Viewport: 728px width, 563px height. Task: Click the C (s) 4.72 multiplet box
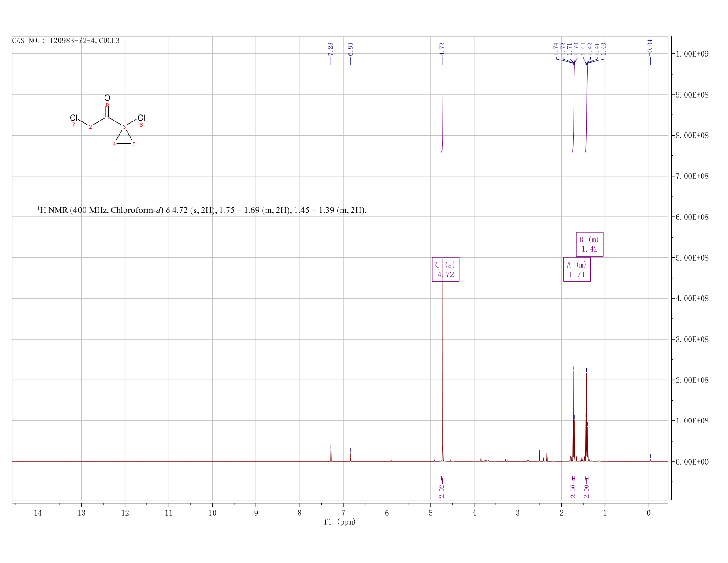(x=446, y=269)
